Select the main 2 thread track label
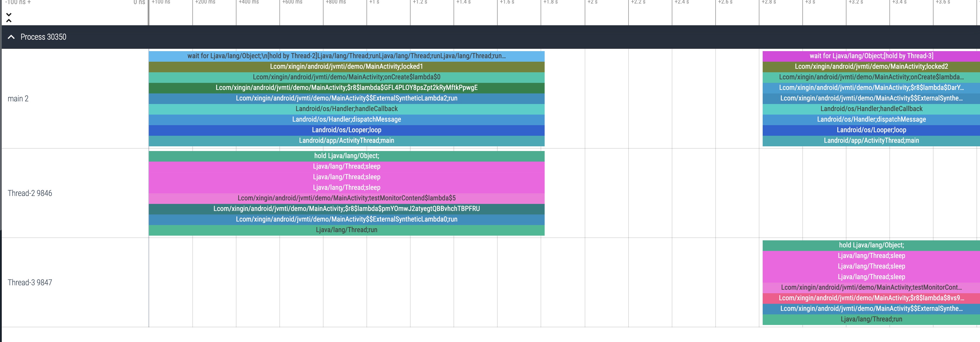 [x=18, y=99]
